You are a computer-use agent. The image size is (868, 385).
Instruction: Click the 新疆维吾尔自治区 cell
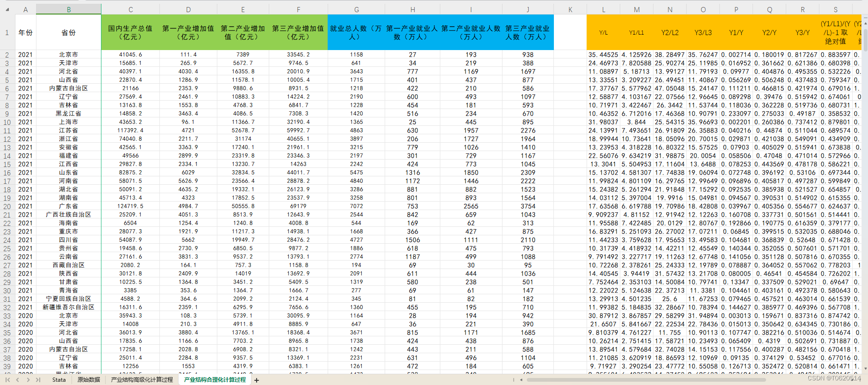(69, 307)
